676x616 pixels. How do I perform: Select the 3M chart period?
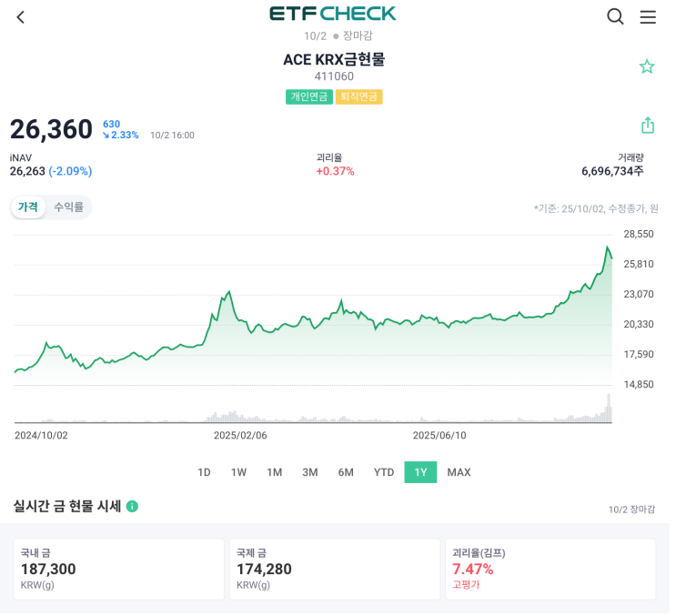310,472
